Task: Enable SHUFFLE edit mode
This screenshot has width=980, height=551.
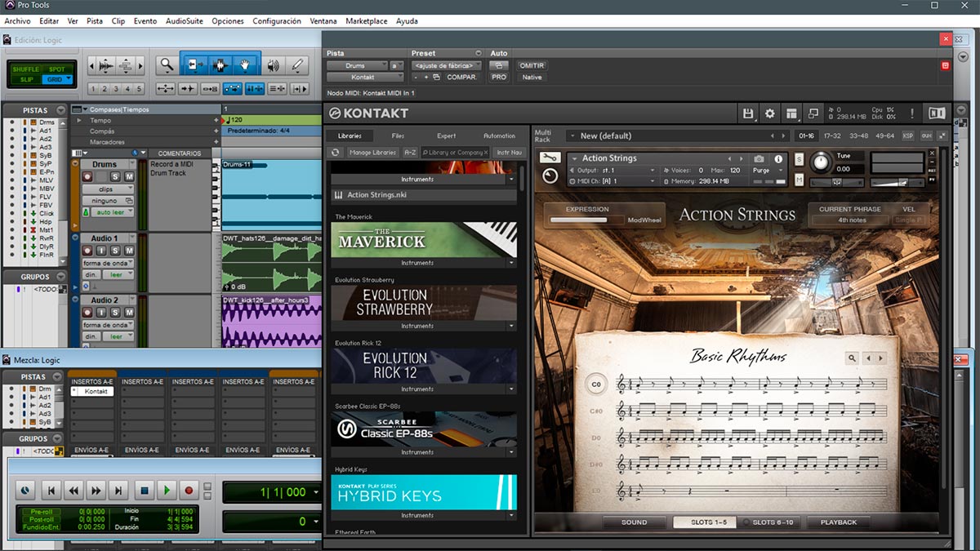Action: pyautogui.click(x=26, y=69)
